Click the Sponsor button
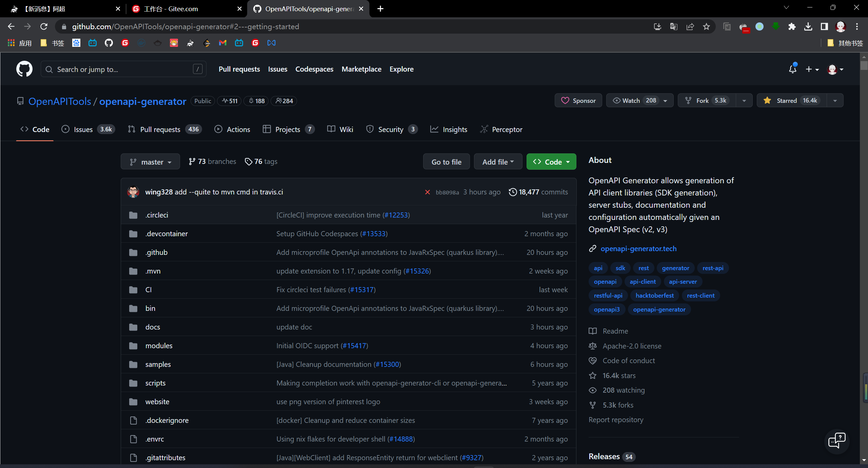The height and width of the screenshot is (468, 868). point(578,100)
